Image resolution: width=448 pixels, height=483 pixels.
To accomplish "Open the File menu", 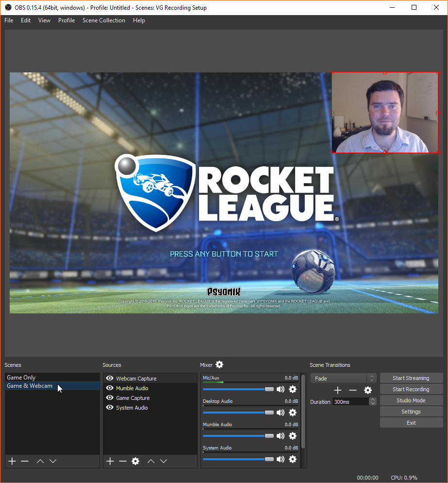I will coord(9,20).
